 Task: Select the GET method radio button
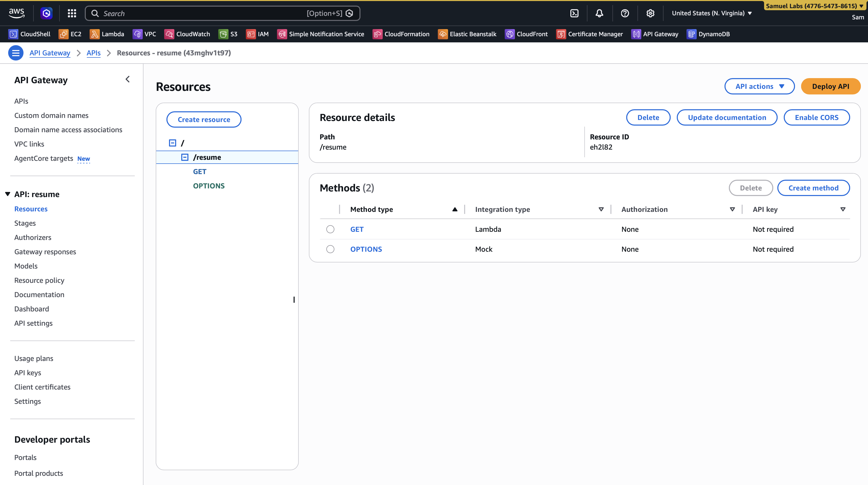click(x=330, y=229)
